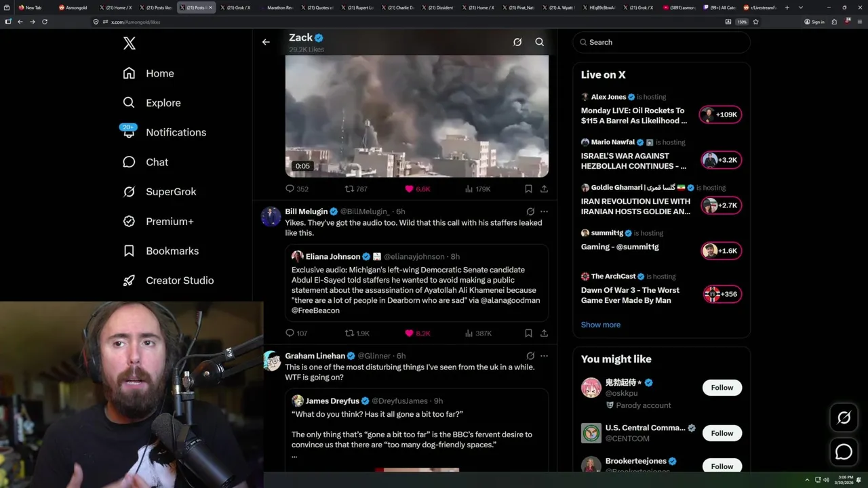Viewport: 868px width, 488px height.
Task: Click browser back navigation arrow
Action: (20, 22)
